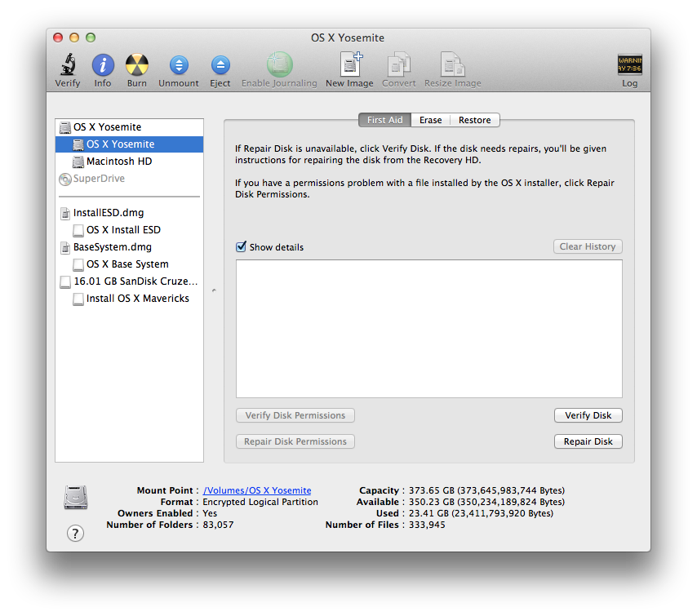Select top-level OS X Yosemite disk
Image resolution: width=697 pixels, height=616 pixels.
(129, 127)
